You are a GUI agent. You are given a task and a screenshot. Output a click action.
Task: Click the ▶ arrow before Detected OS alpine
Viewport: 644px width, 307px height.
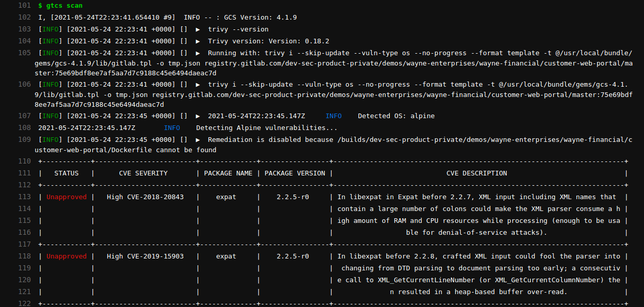pyautogui.click(x=198, y=116)
